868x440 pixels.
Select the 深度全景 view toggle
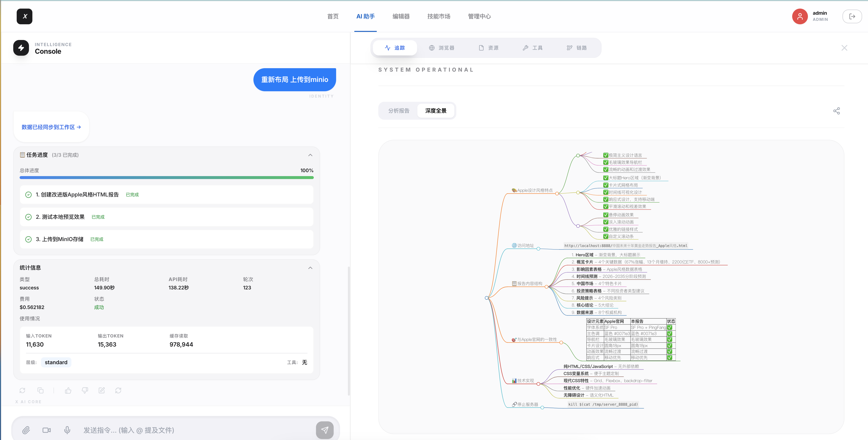pos(436,111)
